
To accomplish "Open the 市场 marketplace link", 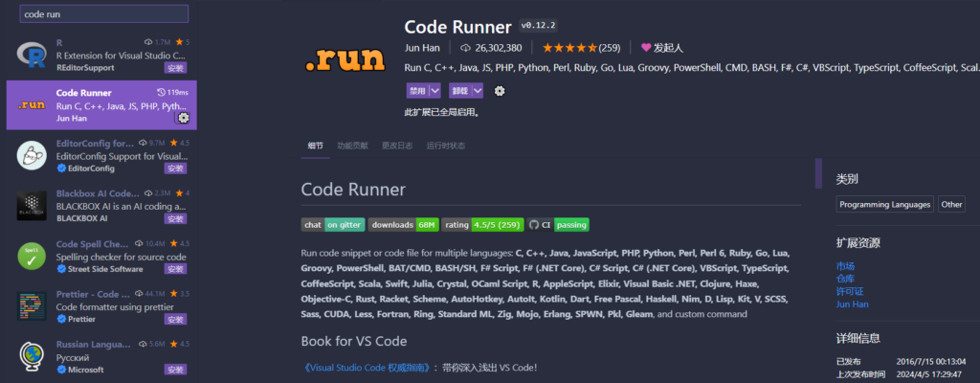I will coord(845,266).
